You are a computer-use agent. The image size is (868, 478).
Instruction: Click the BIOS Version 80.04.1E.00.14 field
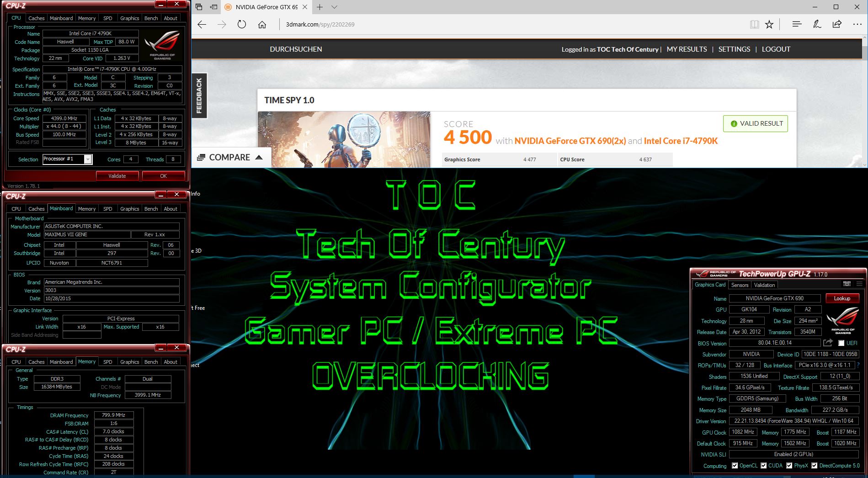775,343
